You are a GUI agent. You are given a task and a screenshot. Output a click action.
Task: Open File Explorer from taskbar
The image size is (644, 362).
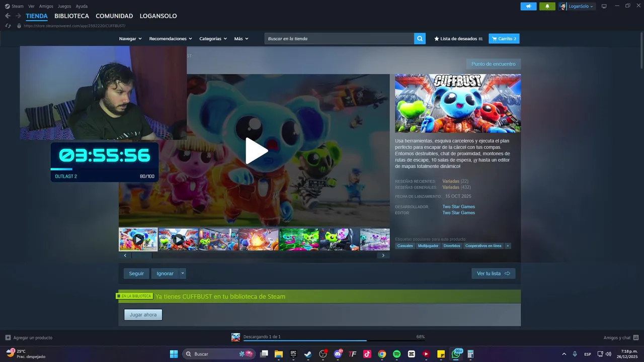(x=279, y=354)
